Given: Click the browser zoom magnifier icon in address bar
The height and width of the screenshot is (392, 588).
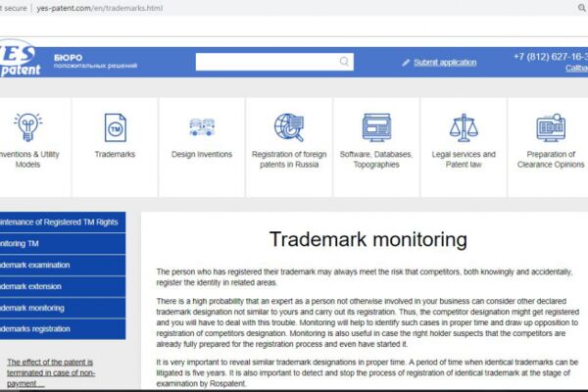Looking at the screenshot, I should pos(581,8).
